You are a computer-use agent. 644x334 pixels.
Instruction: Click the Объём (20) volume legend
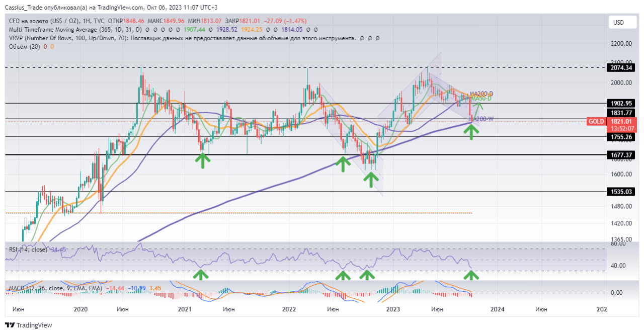(24, 46)
